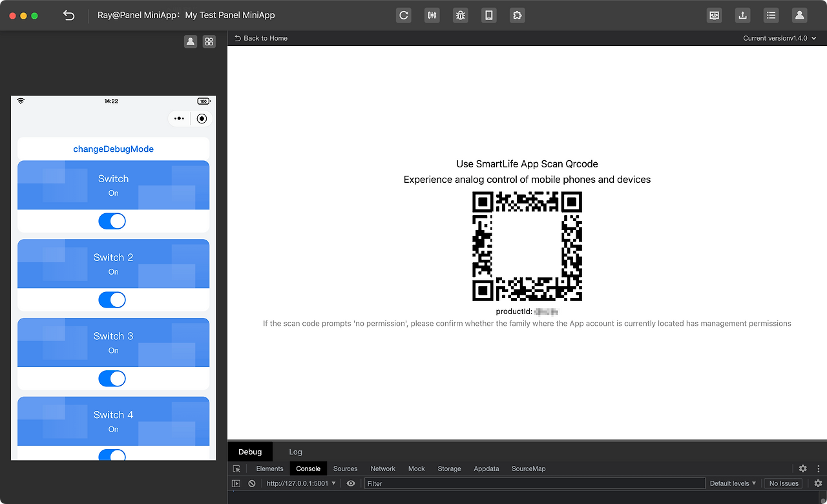Screen dimensions: 827x504
Task: Open the Appdata tab
Action: (486, 468)
